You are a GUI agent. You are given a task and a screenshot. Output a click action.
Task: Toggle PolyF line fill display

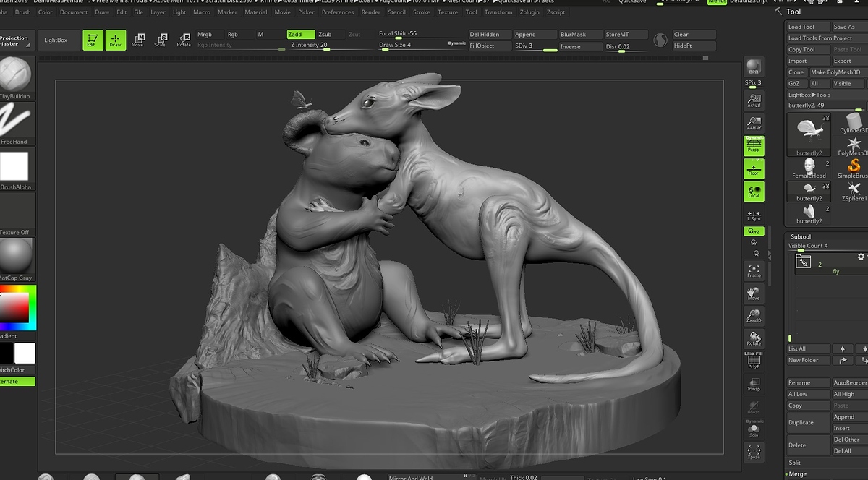(754, 361)
